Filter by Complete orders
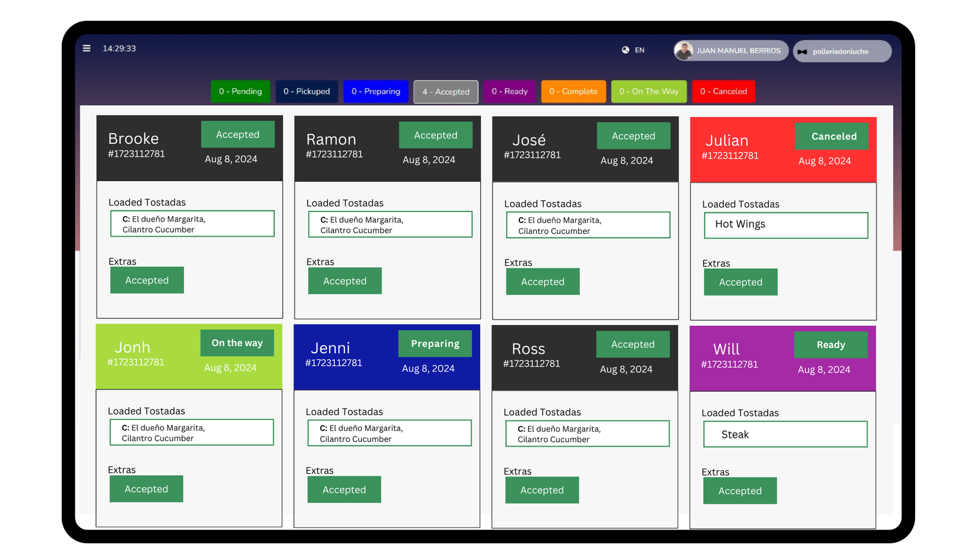 pos(573,92)
